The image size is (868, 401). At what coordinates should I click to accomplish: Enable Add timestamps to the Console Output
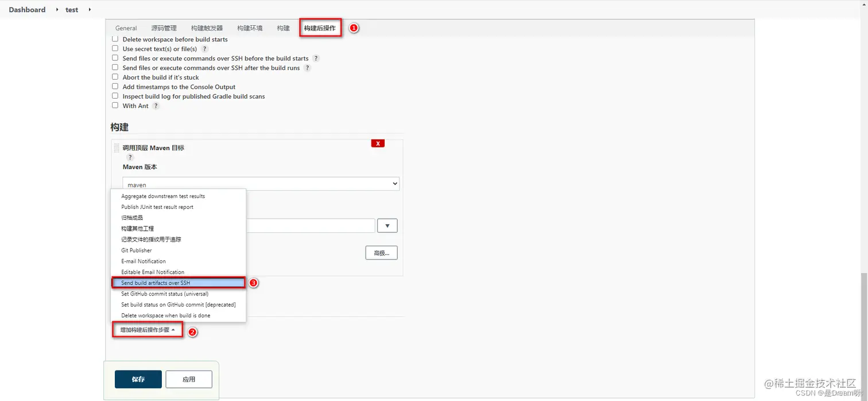pos(115,87)
